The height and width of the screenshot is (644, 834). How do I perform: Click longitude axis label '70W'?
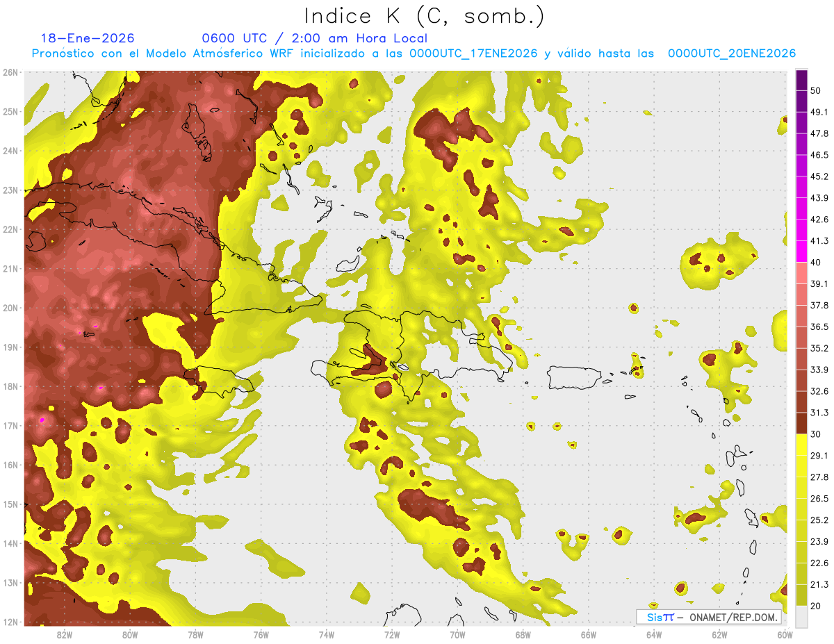point(457,635)
